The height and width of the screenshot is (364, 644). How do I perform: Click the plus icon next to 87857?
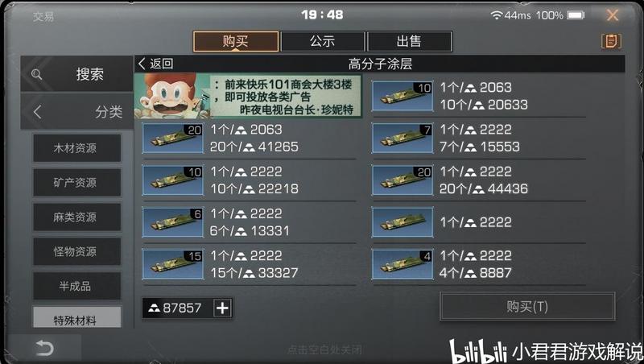click(x=222, y=308)
